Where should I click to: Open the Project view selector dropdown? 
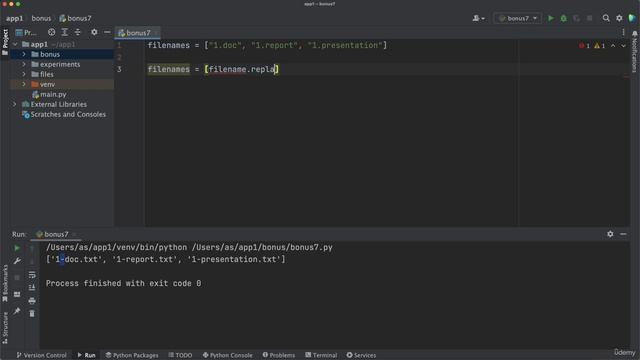pyautogui.click(x=26, y=32)
